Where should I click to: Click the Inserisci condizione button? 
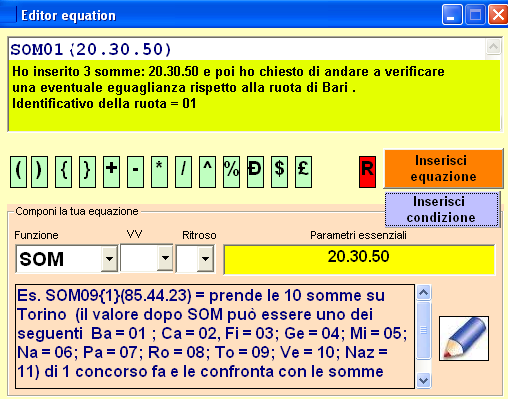[x=442, y=210]
